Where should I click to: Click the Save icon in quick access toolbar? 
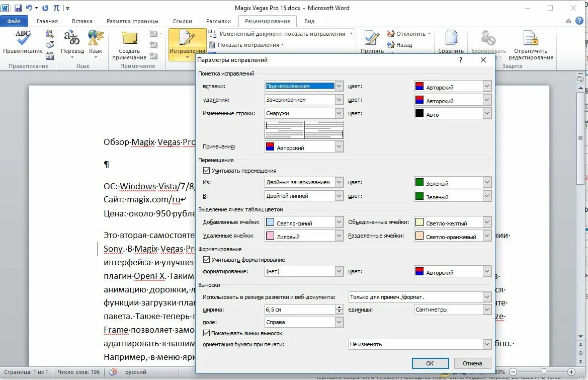tap(18, 8)
